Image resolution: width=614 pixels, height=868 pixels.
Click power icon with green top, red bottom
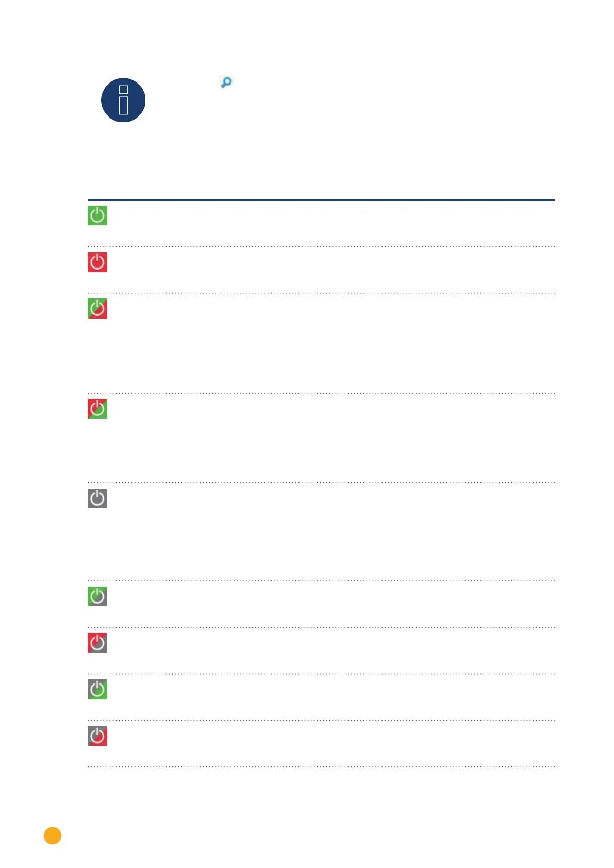coord(97,308)
